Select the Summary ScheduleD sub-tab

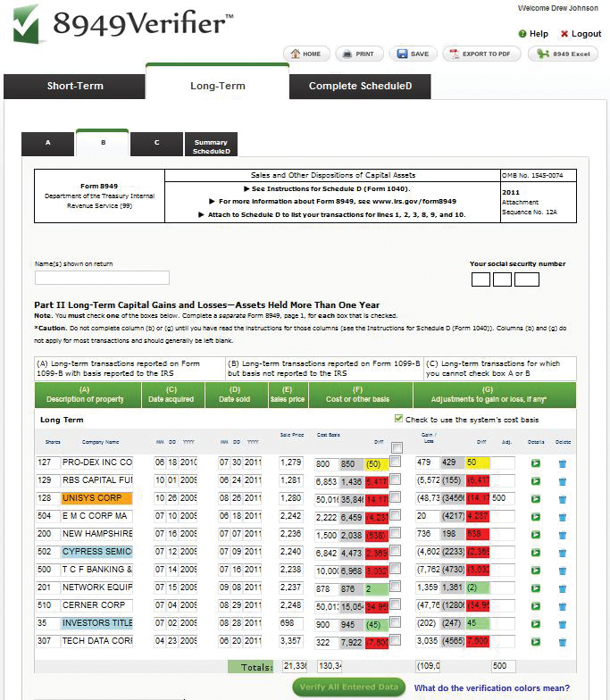(x=212, y=146)
